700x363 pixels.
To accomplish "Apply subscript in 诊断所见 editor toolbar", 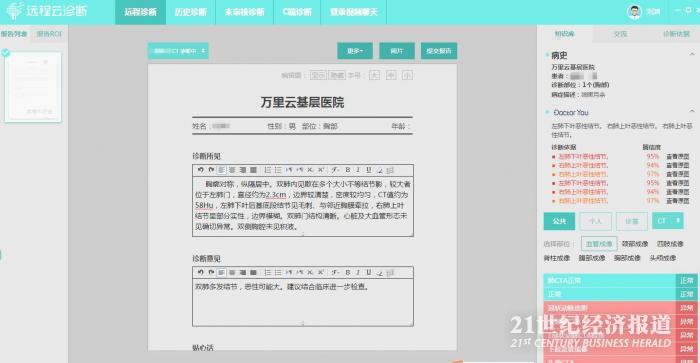I will pos(310,170).
